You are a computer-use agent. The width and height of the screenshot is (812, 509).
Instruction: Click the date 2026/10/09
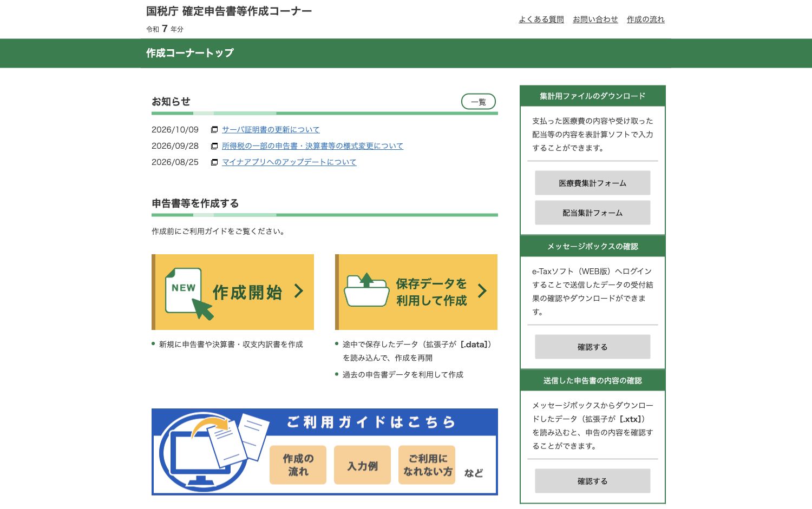coord(175,130)
